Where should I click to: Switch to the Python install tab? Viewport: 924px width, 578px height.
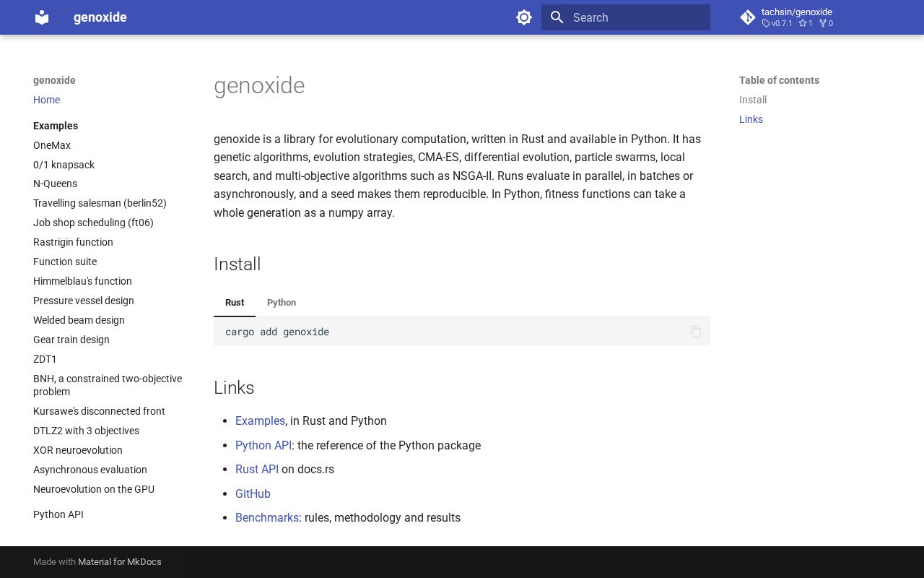282,303
